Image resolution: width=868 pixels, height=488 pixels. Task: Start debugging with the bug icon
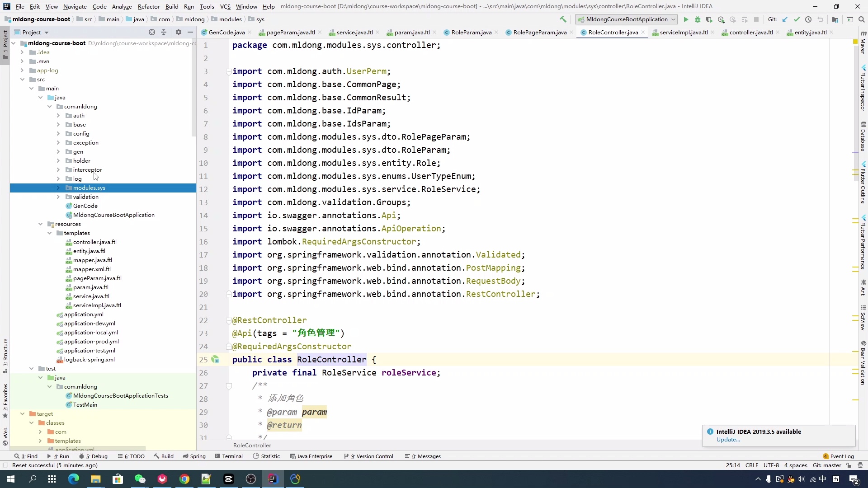point(698,19)
